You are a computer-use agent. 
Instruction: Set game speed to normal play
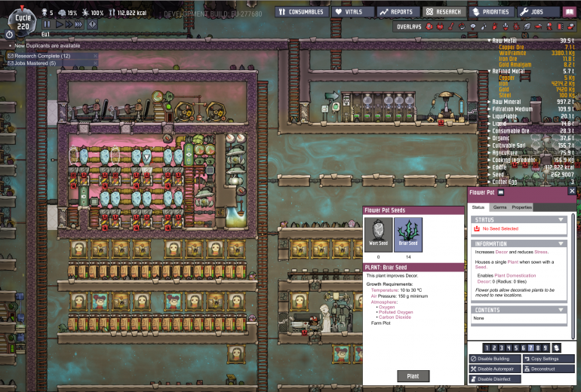tap(59, 24)
